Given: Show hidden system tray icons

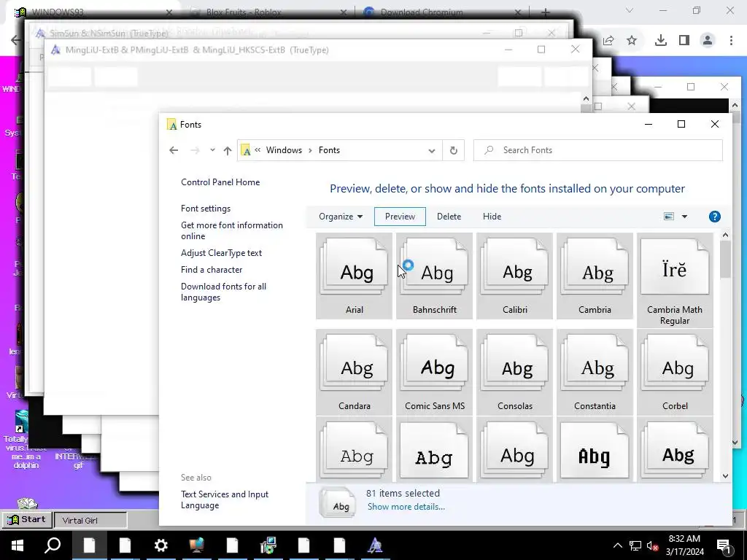Looking at the screenshot, I should coord(617,545).
